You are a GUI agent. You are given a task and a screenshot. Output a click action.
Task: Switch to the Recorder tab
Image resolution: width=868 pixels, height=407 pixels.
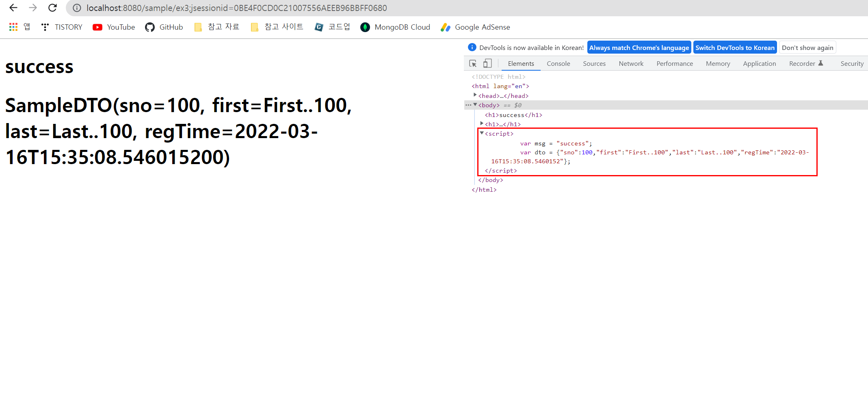pos(806,63)
